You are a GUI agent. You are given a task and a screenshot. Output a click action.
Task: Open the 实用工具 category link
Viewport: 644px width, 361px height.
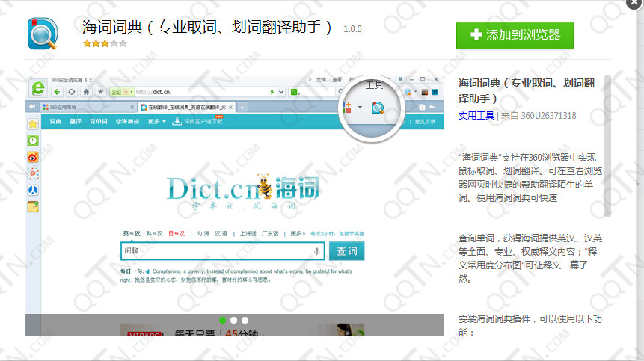coord(476,115)
